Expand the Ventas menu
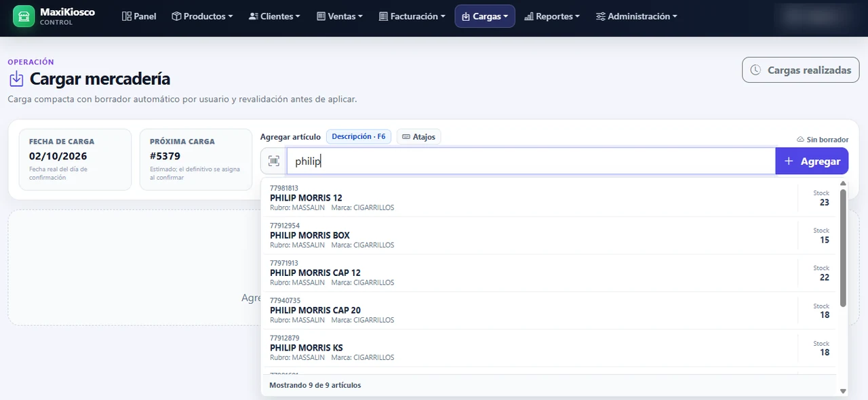The width and height of the screenshot is (868, 400). (340, 16)
